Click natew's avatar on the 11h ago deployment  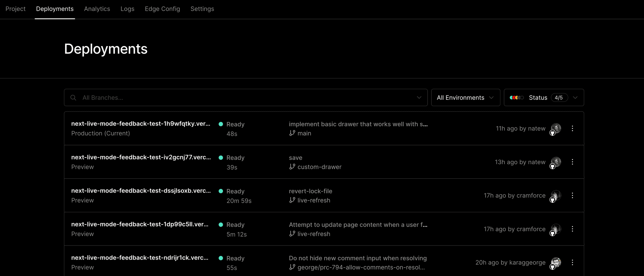tap(556, 128)
